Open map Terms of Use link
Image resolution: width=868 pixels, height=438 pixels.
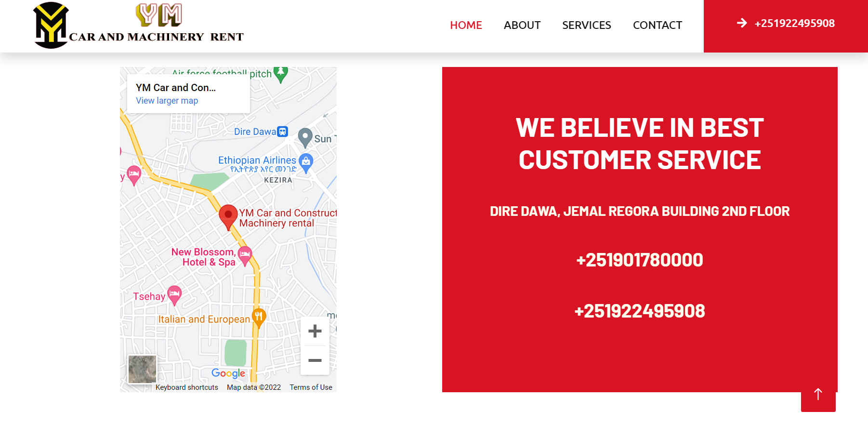pos(311,387)
